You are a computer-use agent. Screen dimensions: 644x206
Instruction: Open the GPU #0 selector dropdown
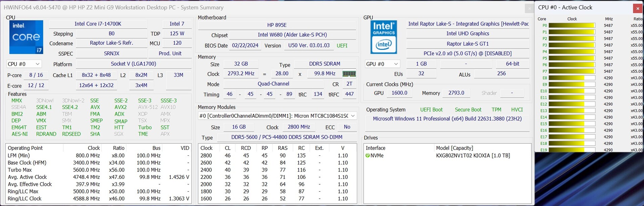[x=383, y=64]
